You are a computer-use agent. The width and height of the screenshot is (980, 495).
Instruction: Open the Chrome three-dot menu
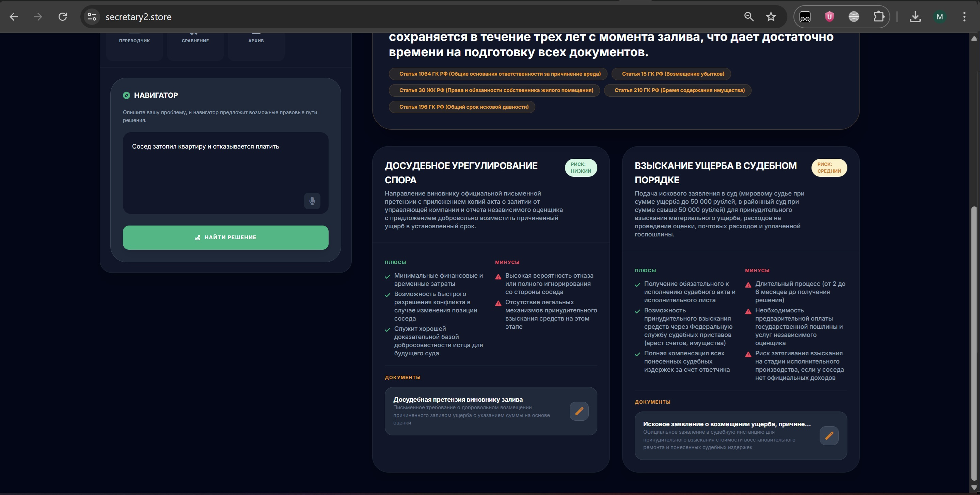point(964,17)
